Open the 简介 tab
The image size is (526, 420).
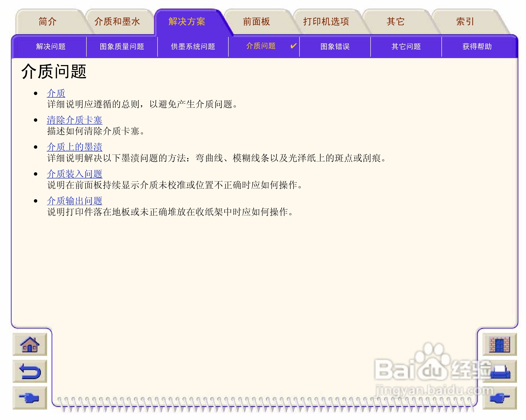(x=48, y=21)
